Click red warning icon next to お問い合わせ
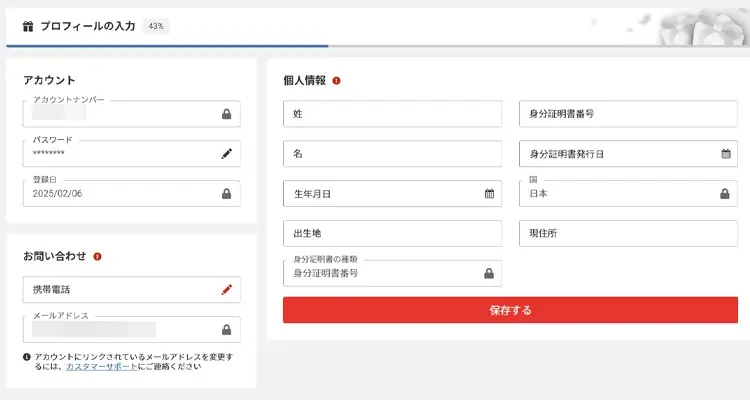 click(x=98, y=256)
